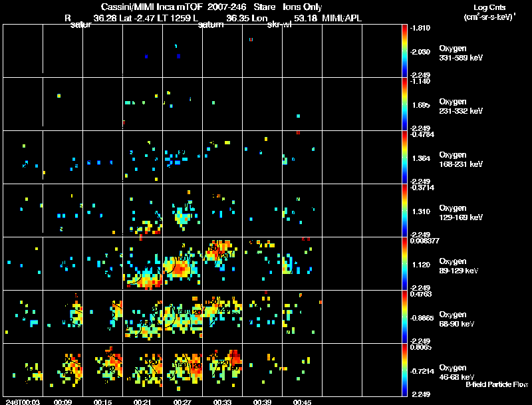
Task: Click the 'Ions Only' title text
Action: pyautogui.click(x=303, y=7)
